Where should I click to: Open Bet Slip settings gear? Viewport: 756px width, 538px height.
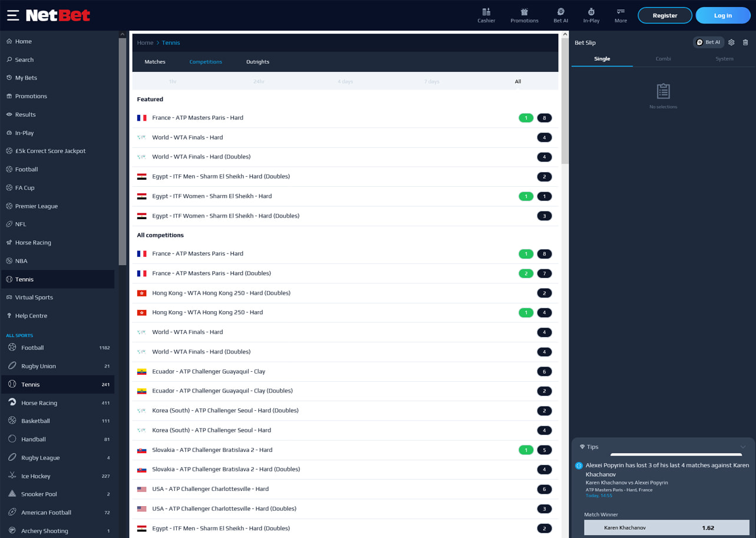(731, 42)
